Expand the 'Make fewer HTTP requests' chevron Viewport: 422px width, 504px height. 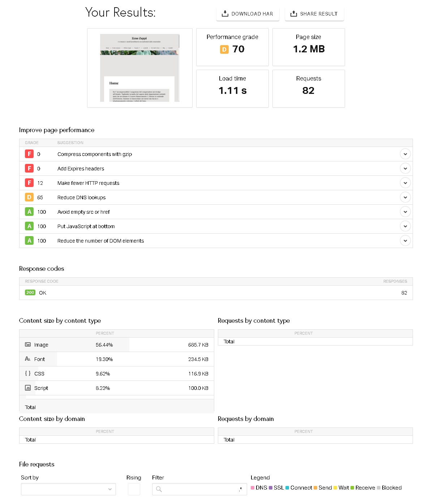405,183
